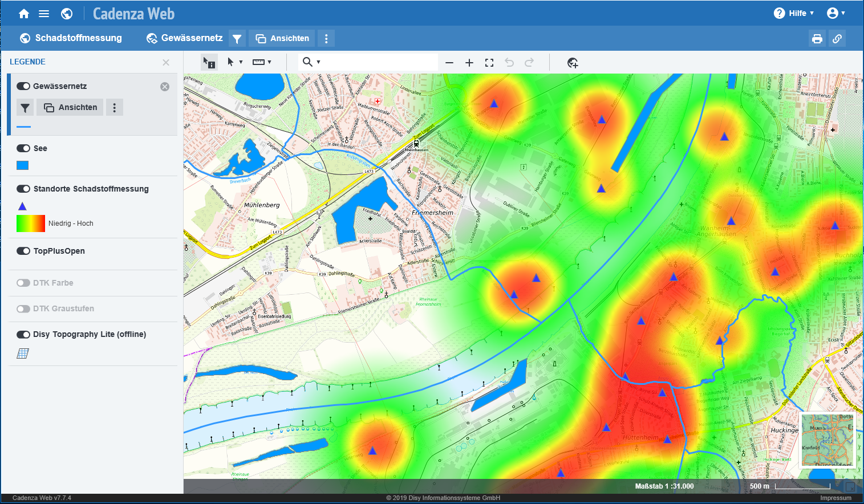This screenshot has height=504, width=864.
Task: Click the Niedrig - Hoch heatmap gradient
Action: (31, 223)
